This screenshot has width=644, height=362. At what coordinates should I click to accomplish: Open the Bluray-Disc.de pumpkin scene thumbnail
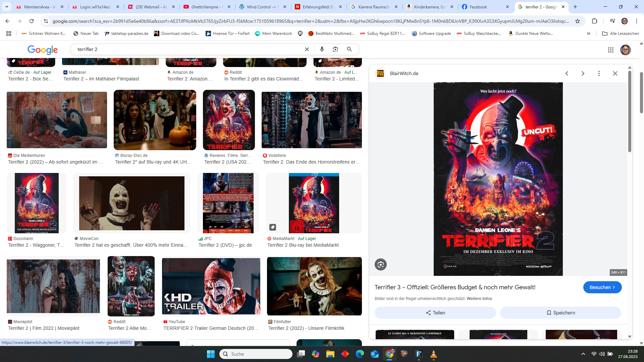coord(155,120)
